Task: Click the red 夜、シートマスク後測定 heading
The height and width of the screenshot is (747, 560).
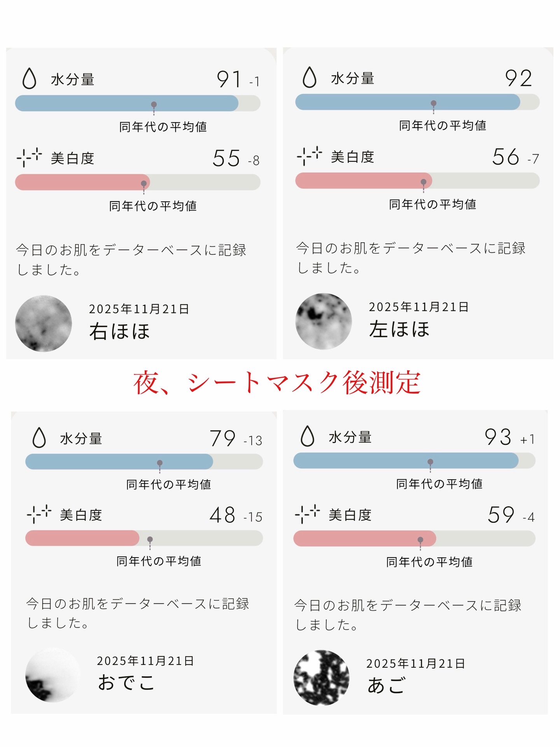Action: pyautogui.click(x=277, y=383)
